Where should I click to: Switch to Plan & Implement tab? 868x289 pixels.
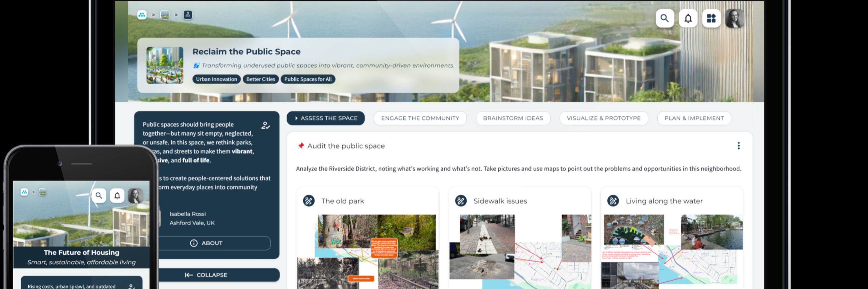[694, 118]
